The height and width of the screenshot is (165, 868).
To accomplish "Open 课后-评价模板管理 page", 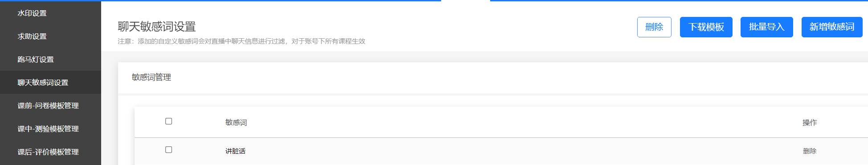I will pos(48,152).
